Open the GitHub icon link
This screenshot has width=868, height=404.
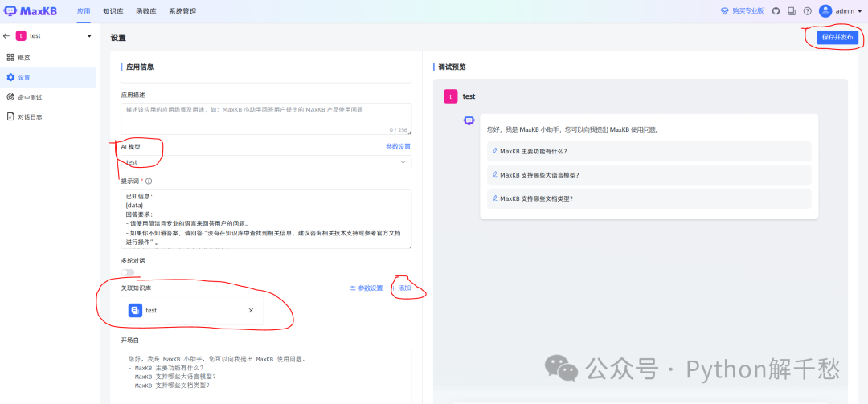point(776,11)
